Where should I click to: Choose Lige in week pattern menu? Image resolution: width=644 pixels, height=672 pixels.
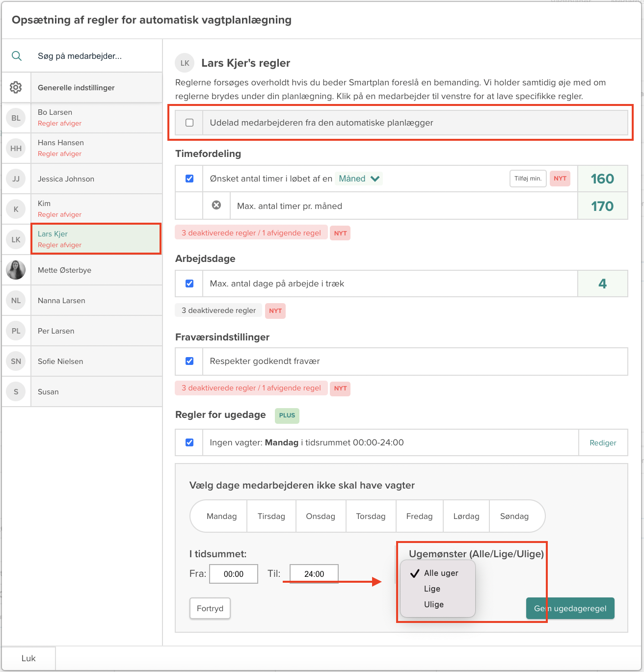tap(432, 589)
